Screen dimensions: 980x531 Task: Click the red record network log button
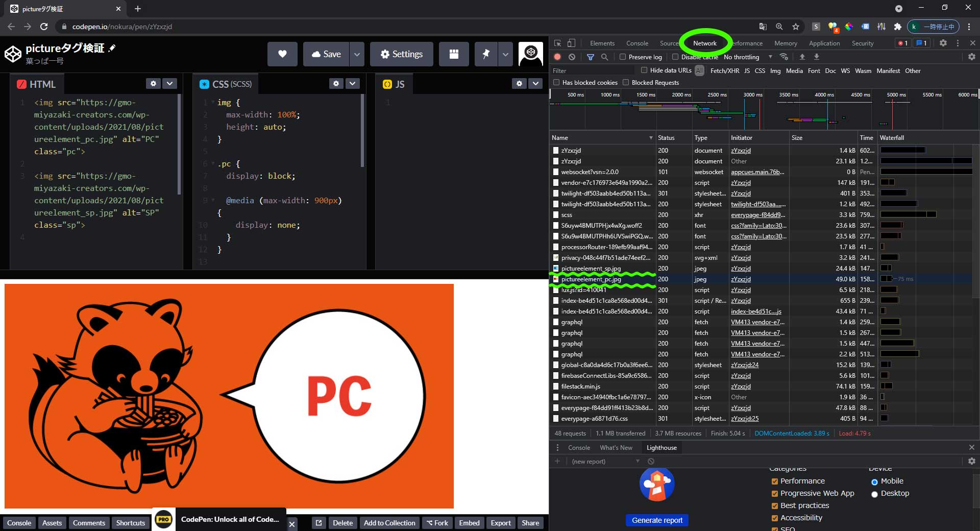[557, 57]
